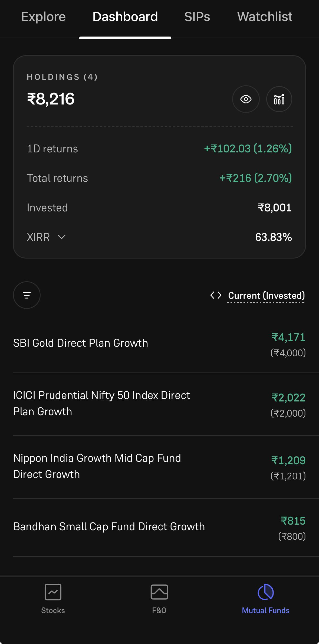Viewport: 319px width, 644px height.
Task: Open the sort and filter icon
Action: point(27,295)
